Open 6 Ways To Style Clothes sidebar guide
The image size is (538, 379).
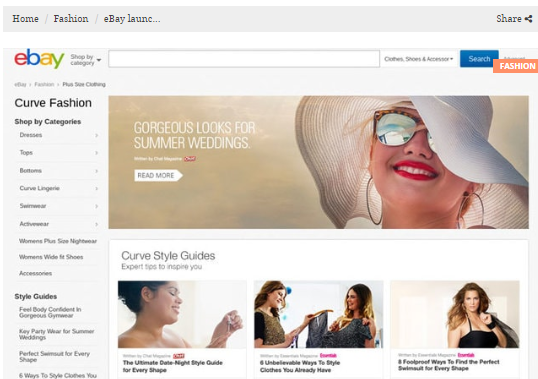click(x=58, y=376)
